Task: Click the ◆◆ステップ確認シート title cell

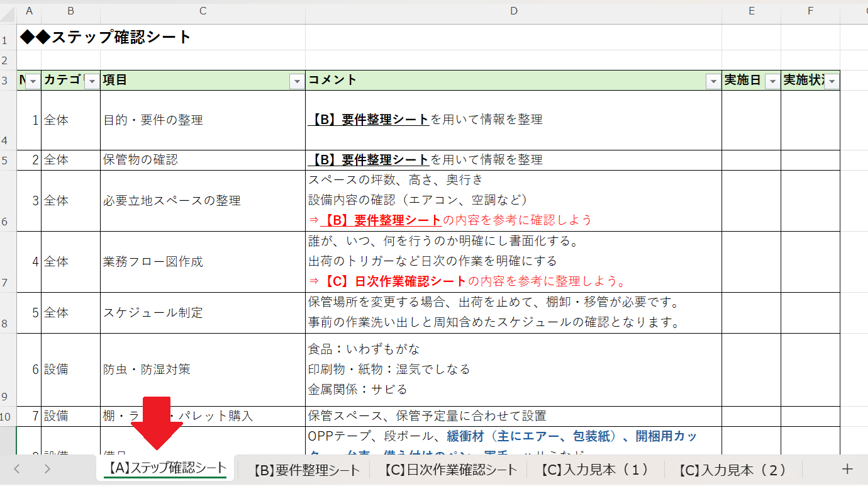Action: 106,37
